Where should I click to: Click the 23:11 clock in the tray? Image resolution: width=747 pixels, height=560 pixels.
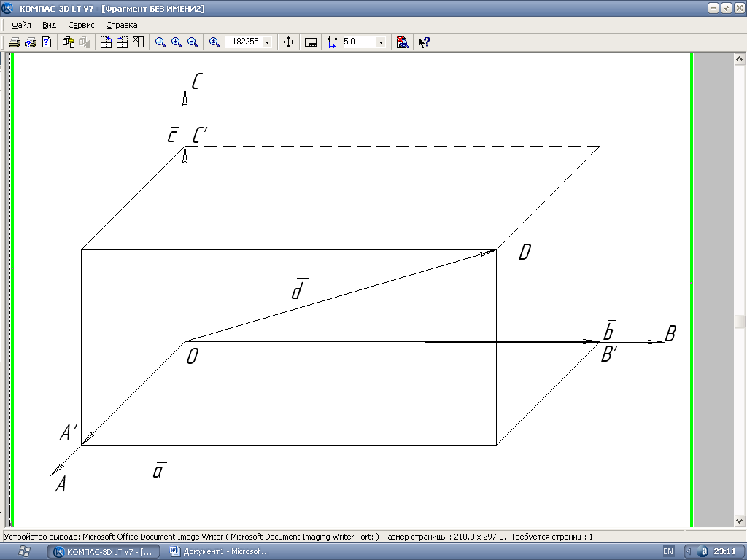click(724, 551)
